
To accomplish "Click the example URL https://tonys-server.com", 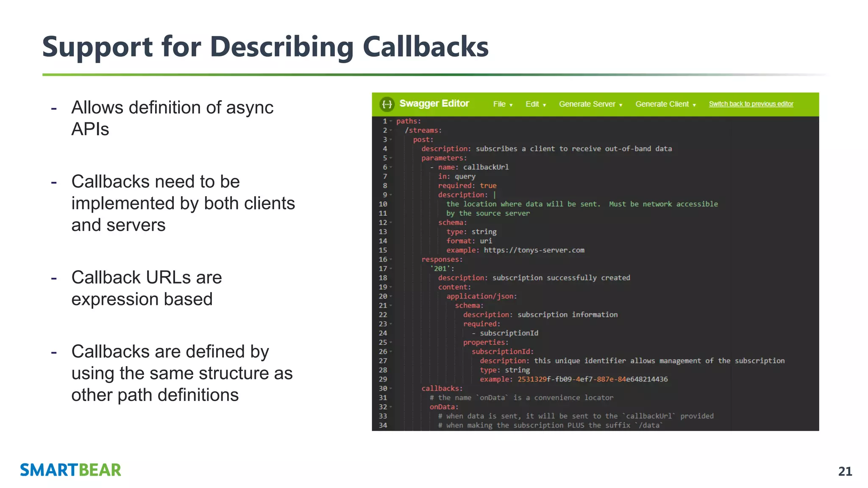I will click(534, 250).
